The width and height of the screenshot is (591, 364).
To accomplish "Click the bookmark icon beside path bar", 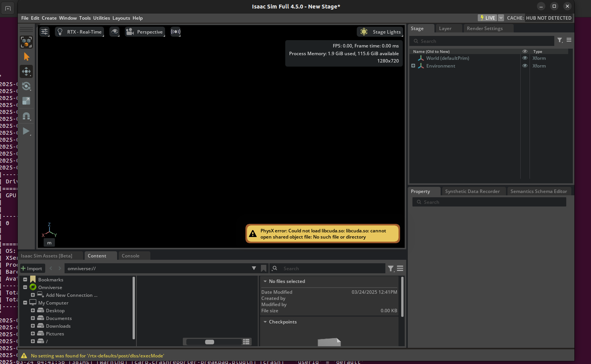I will click(x=264, y=268).
